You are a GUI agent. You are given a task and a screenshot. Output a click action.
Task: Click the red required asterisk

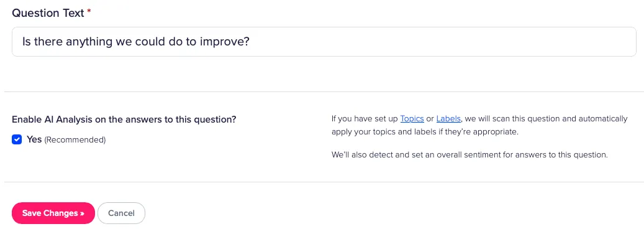tap(89, 11)
